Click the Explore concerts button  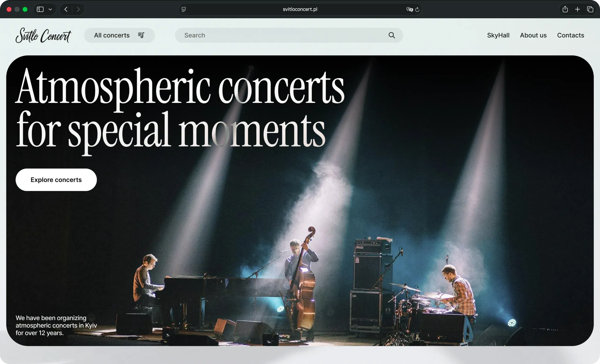[x=56, y=180]
